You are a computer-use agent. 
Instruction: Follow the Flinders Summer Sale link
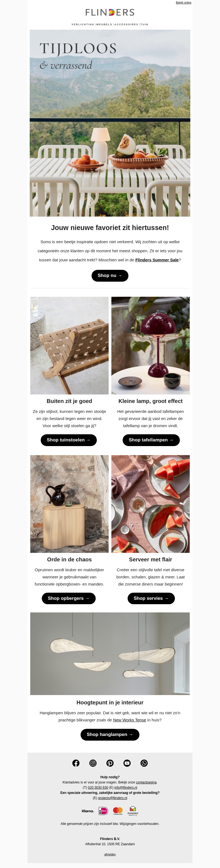point(157,260)
